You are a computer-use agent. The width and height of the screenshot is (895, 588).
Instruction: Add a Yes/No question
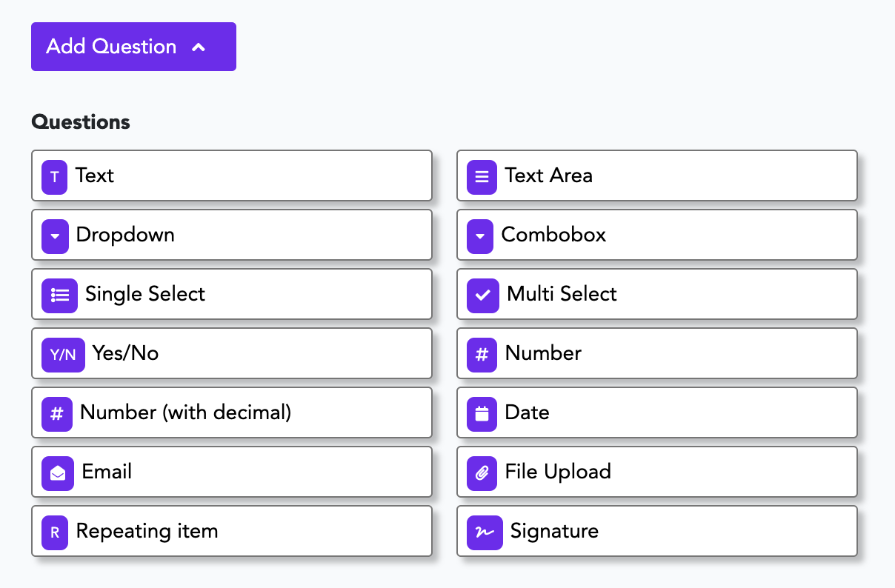coord(231,353)
